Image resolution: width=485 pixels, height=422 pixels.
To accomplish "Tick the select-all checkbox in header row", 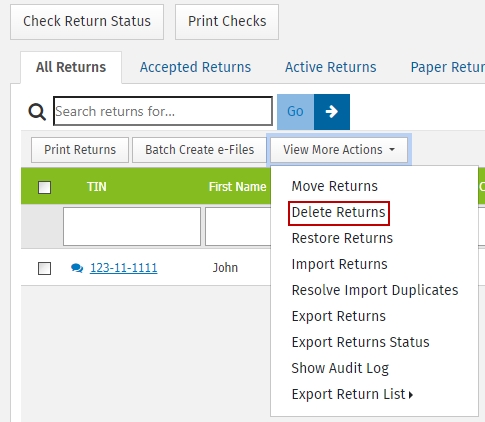I will (44, 187).
